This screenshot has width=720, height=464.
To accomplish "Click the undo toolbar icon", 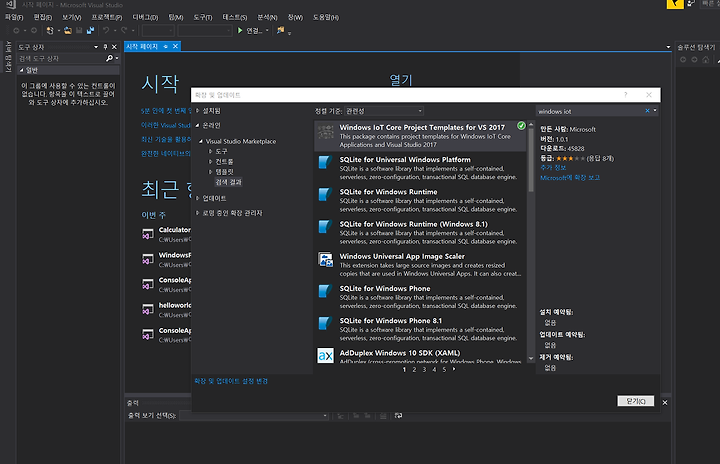I will click(x=106, y=31).
